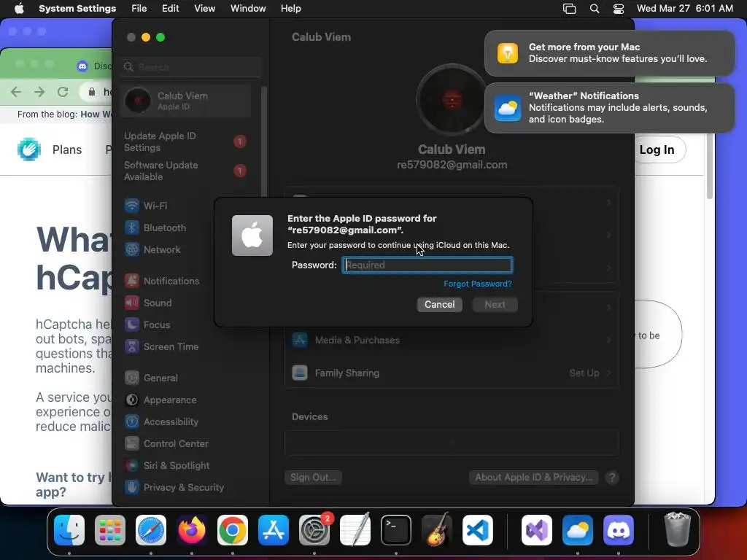
Task: Open Finder from the Dock
Action: 69,530
